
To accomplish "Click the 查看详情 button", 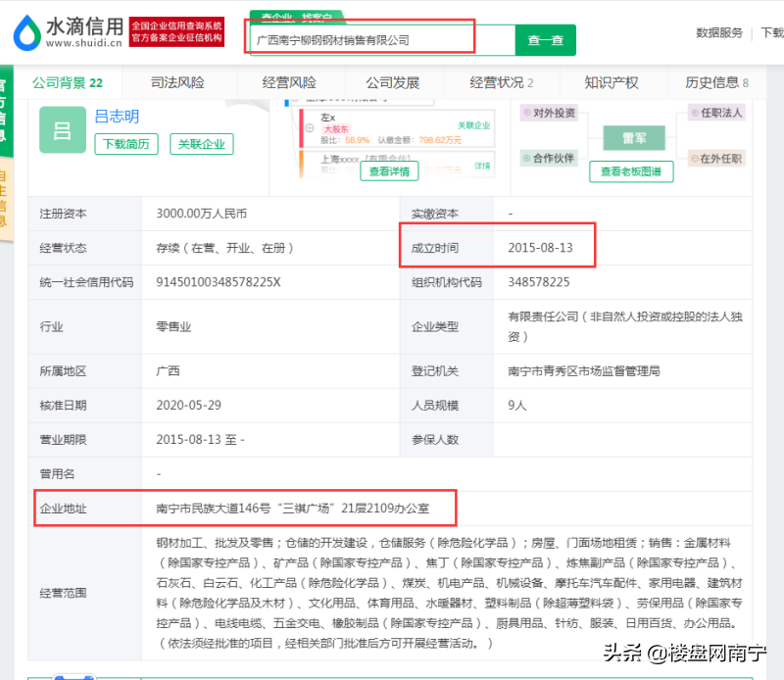I will tap(389, 171).
